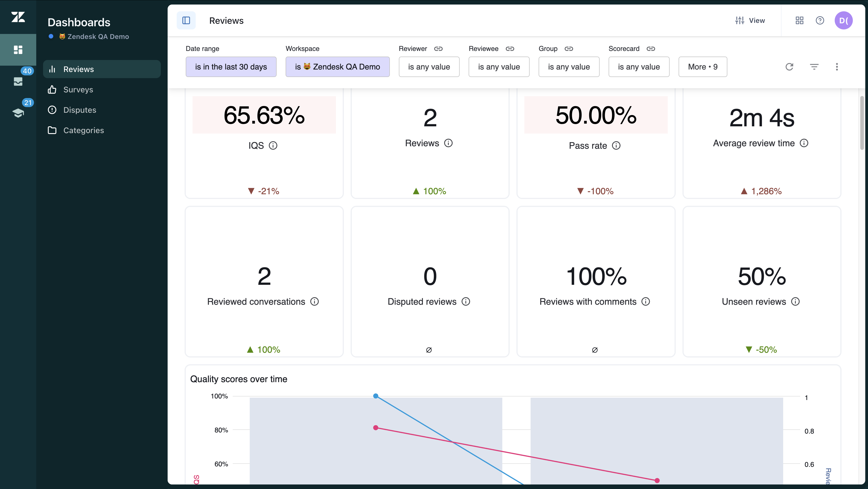Show info for Disputed reviews
Screen dimensions: 868x489
[x=466, y=301]
